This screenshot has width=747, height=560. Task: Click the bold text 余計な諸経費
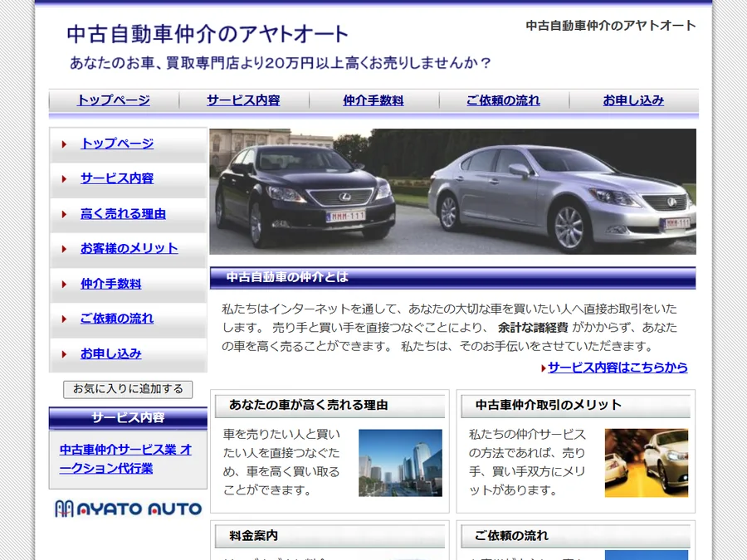pos(533,328)
